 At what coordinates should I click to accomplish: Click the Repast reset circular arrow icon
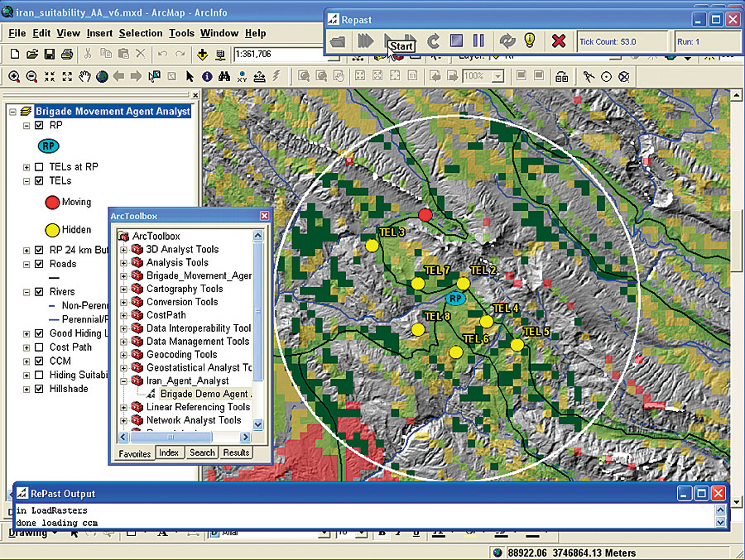(433, 41)
